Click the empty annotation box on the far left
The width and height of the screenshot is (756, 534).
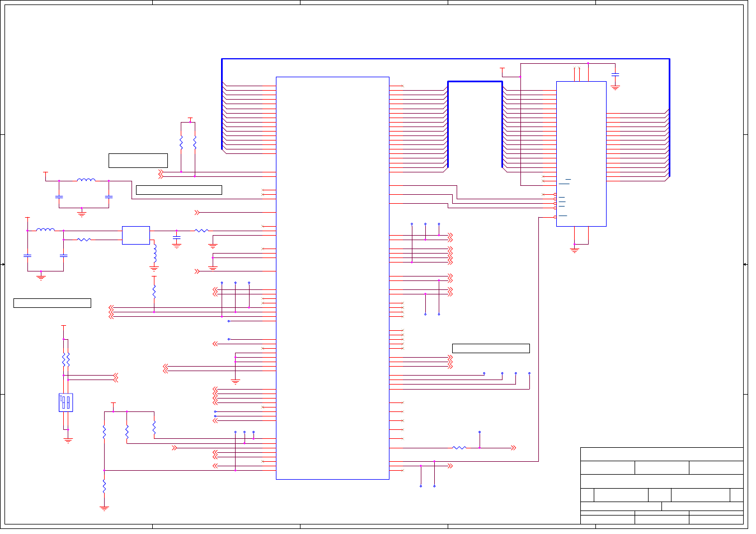(x=52, y=303)
